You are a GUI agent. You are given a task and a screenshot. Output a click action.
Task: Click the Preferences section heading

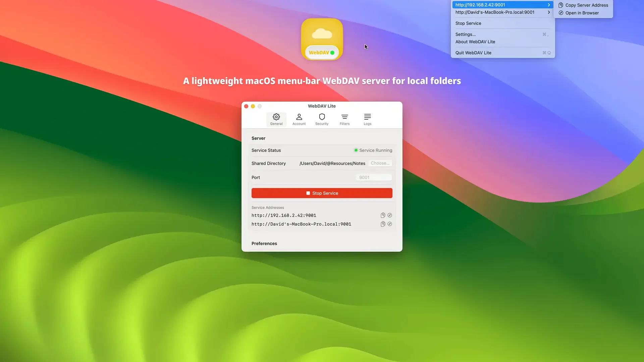pos(264,243)
